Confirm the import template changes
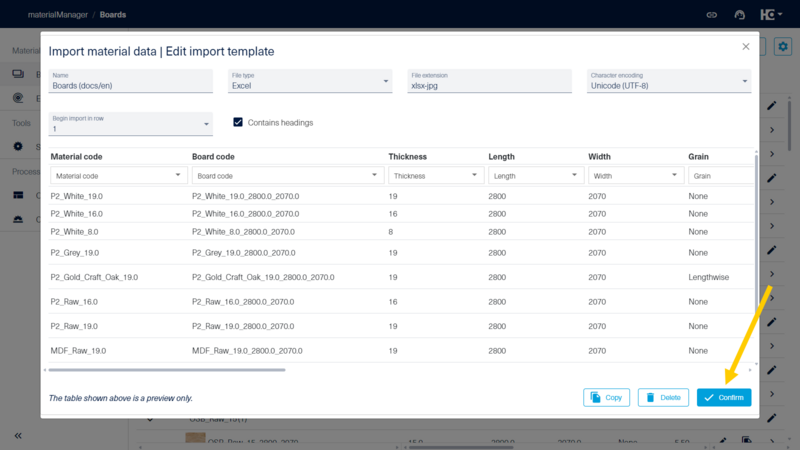 point(723,397)
